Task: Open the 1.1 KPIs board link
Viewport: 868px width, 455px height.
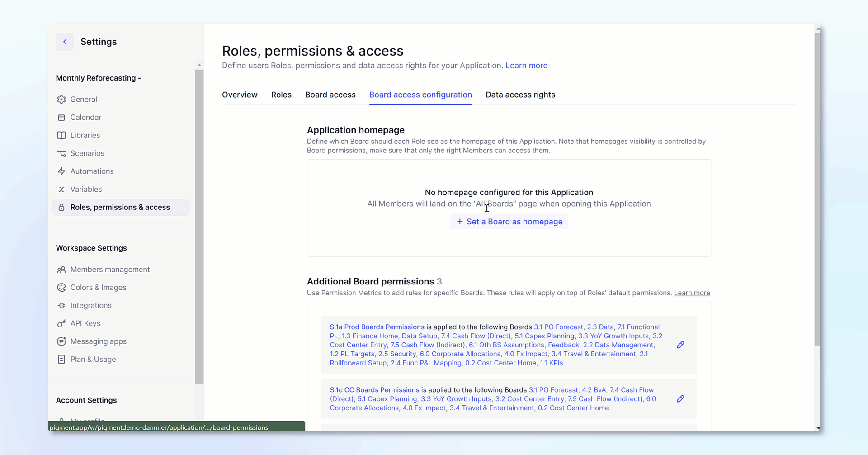Action: (x=552, y=363)
